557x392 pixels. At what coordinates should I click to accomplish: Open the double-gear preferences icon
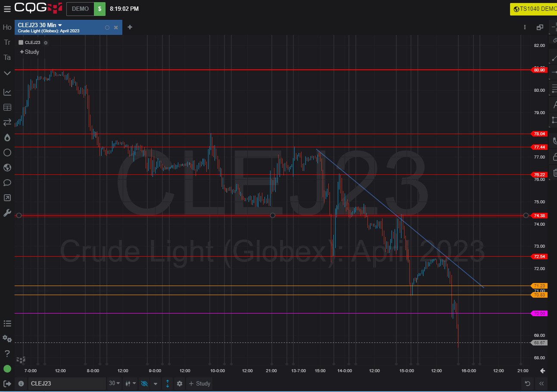7,339
